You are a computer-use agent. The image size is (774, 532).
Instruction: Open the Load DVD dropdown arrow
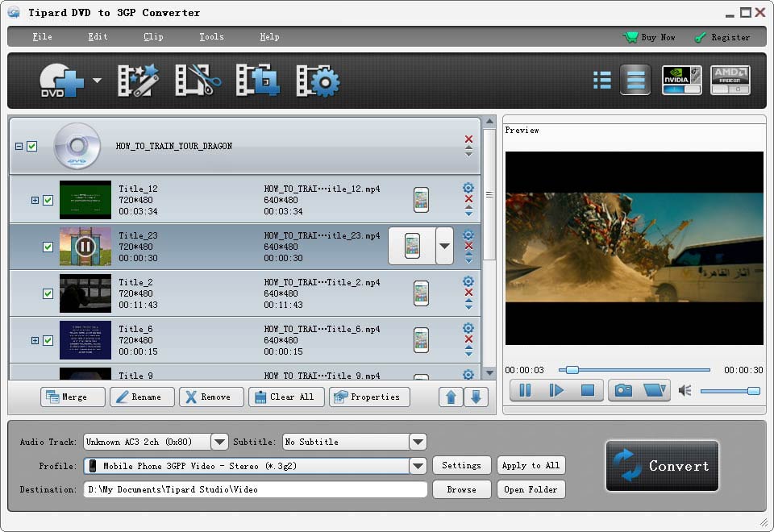point(98,80)
